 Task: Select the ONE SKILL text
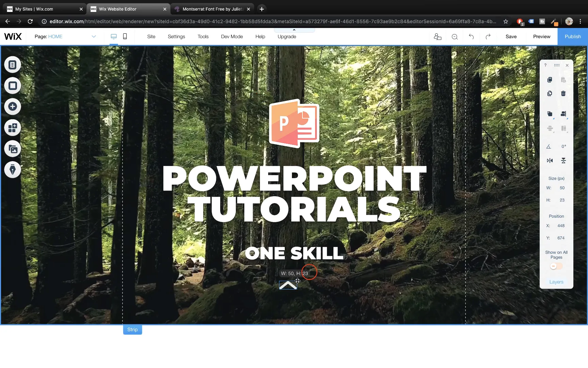[294, 253]
